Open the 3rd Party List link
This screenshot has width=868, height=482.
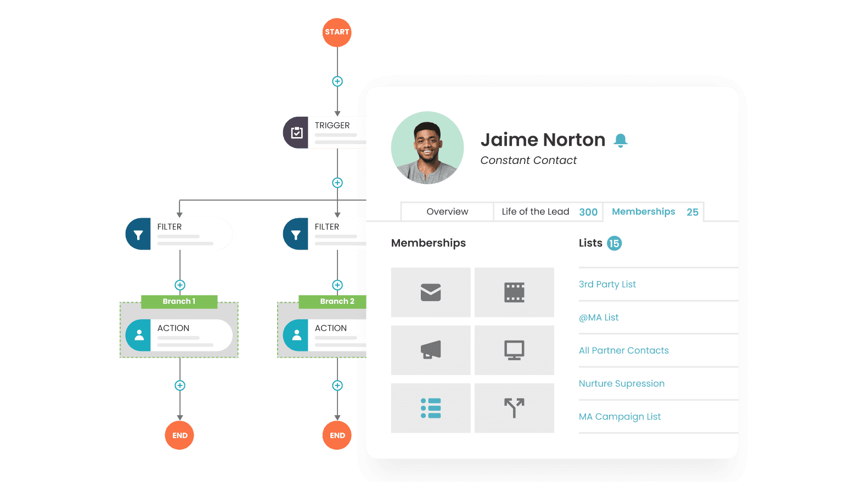[x=607, y=284]
